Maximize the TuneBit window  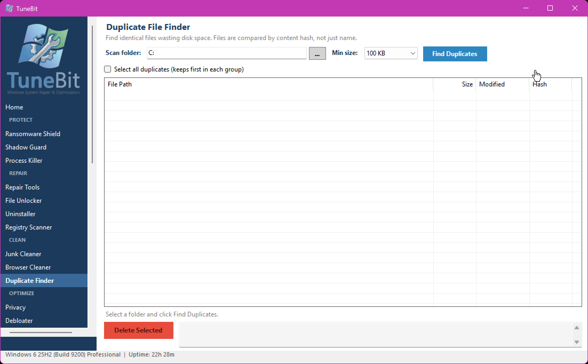click(550, 8)
